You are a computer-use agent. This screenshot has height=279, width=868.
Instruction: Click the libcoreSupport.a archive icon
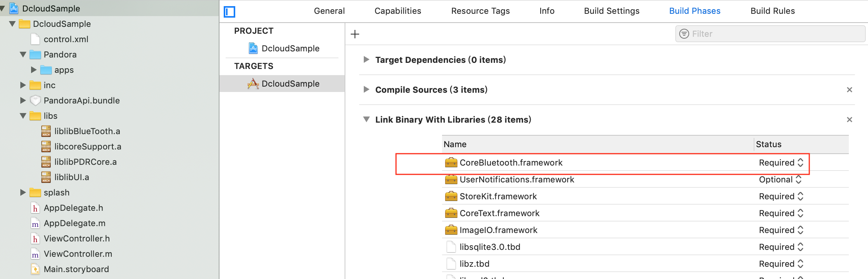[46, 146]
